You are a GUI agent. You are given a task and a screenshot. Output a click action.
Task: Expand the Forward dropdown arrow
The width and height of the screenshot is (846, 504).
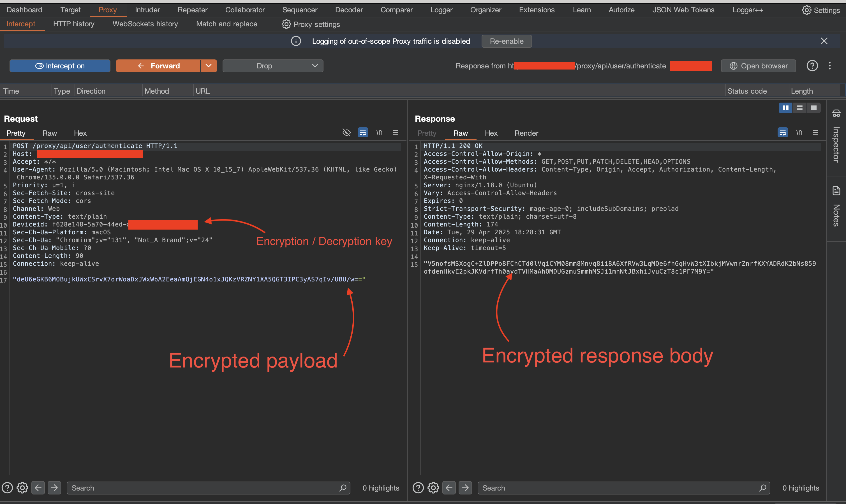click(x=209, y=66)
